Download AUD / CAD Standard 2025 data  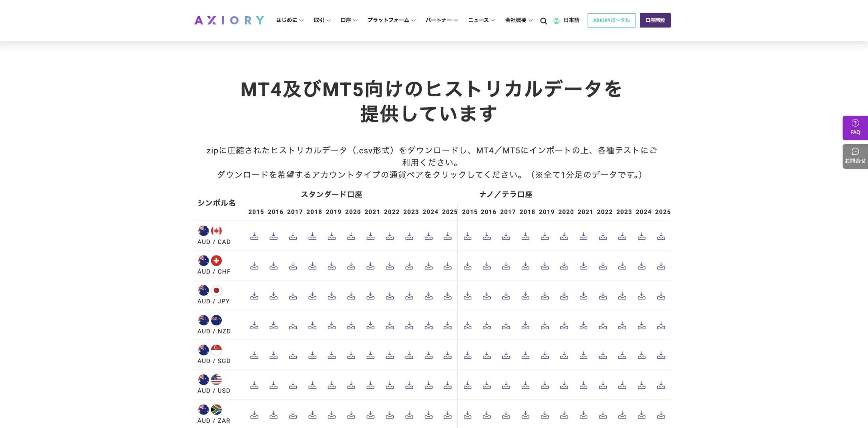click(448, 236)
